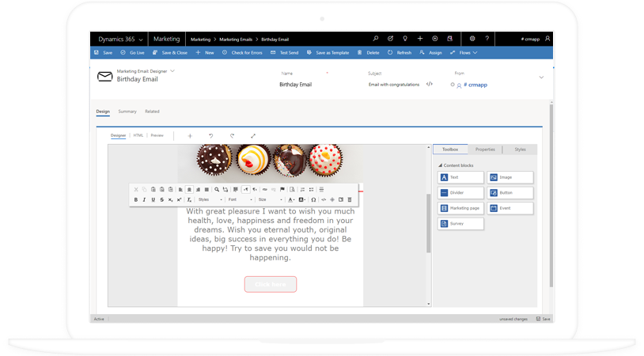Open the text color dropdown
The width and height of the screenshot is (644, 356).
click(x=291, y=199)
